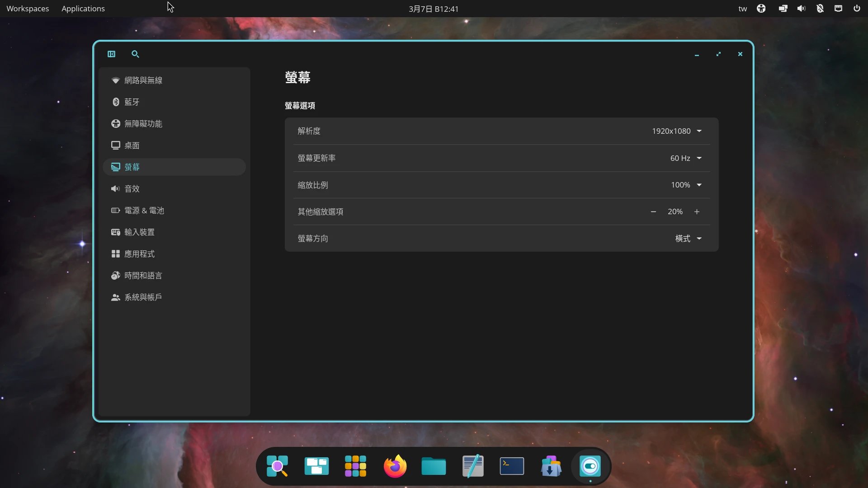868x488 pixels.
Task: Open the text editor dock icon
Action: [473, 466]
